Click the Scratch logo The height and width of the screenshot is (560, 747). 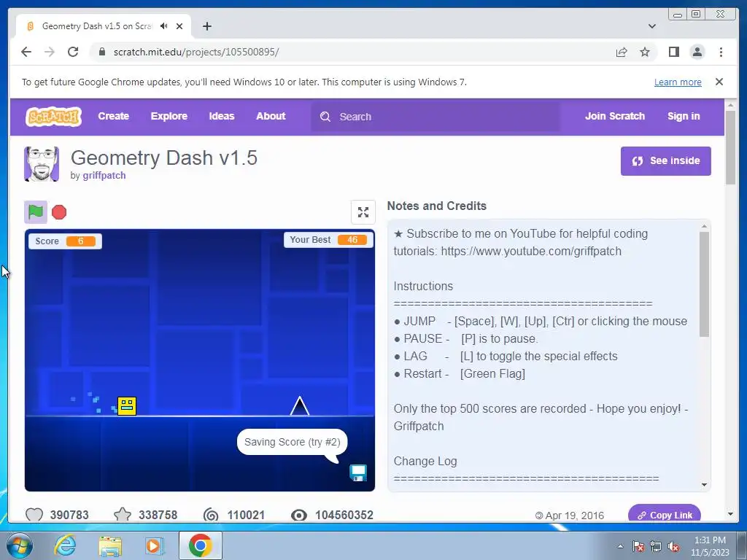[x=53, y=117]
